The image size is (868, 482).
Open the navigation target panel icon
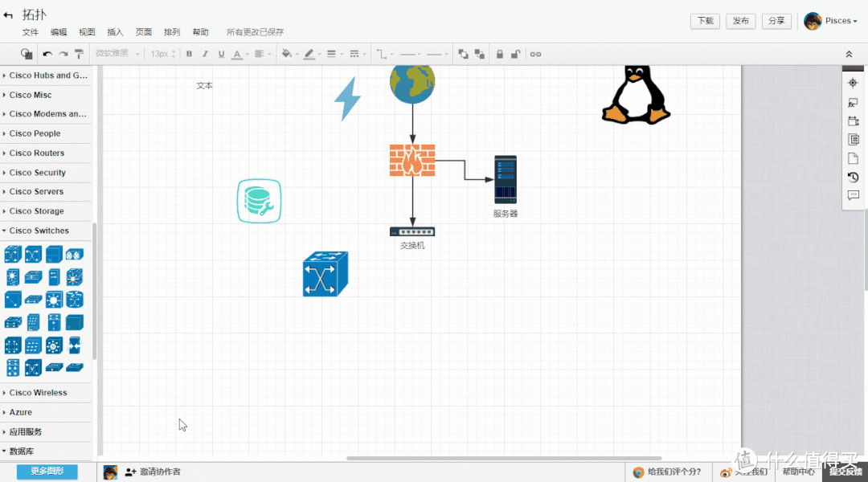[853, 83]
